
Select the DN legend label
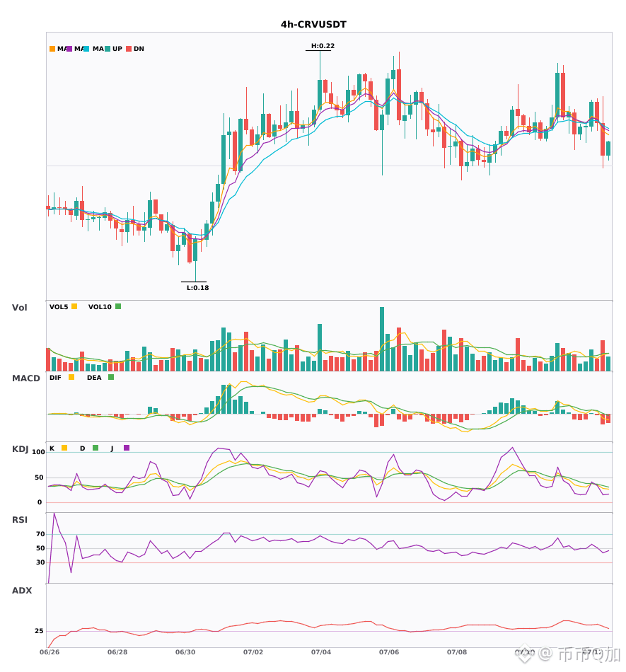(x=139, y=49)
